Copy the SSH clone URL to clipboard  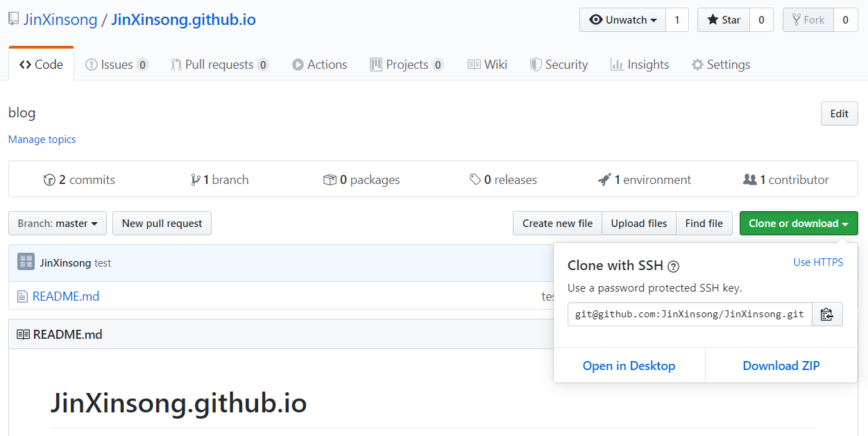click(826, 315)
